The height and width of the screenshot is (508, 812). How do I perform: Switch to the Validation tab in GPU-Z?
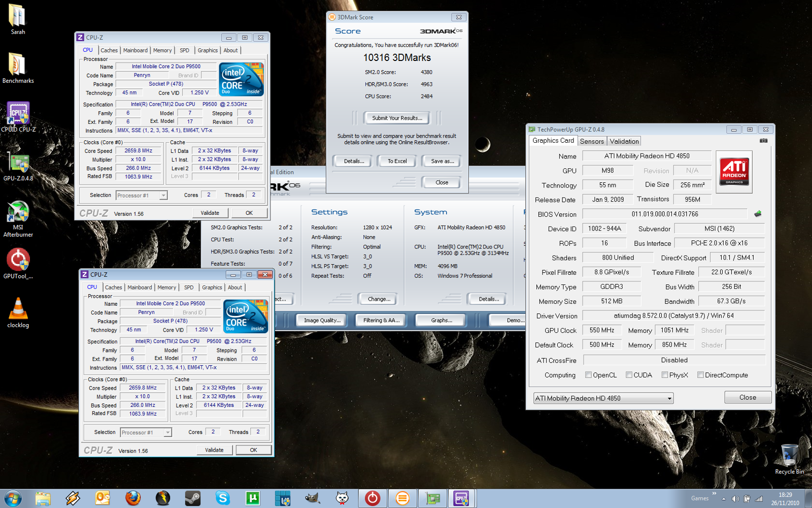(x=624, y=141)
